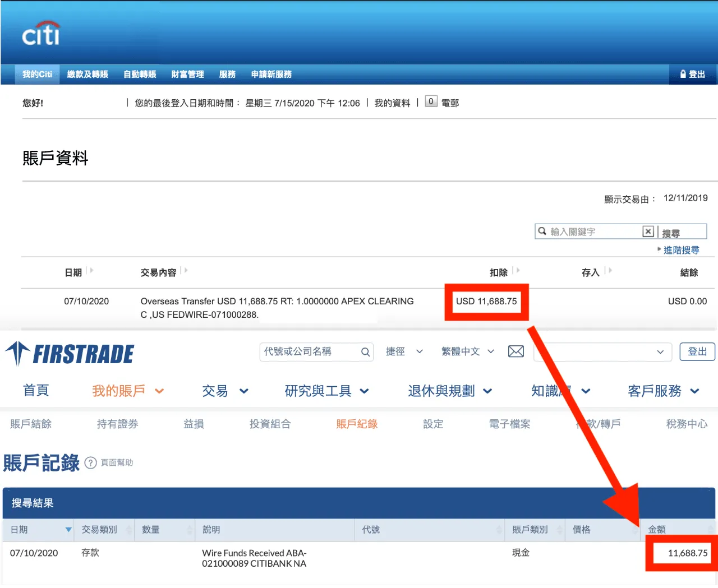Screen dimensions: 718x588
Task: Open the Firstrade account selector dropdown
Action: coord(602,352)
